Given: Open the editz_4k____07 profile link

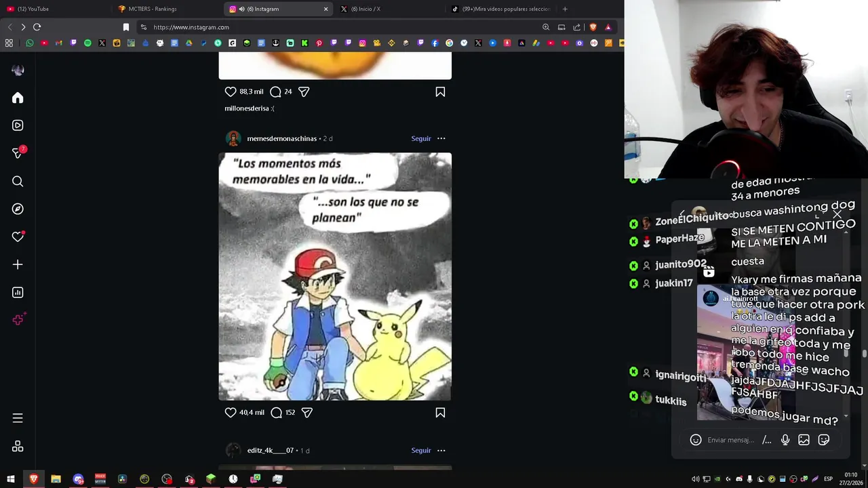Looking at the screenshot, I should (271, 450).
